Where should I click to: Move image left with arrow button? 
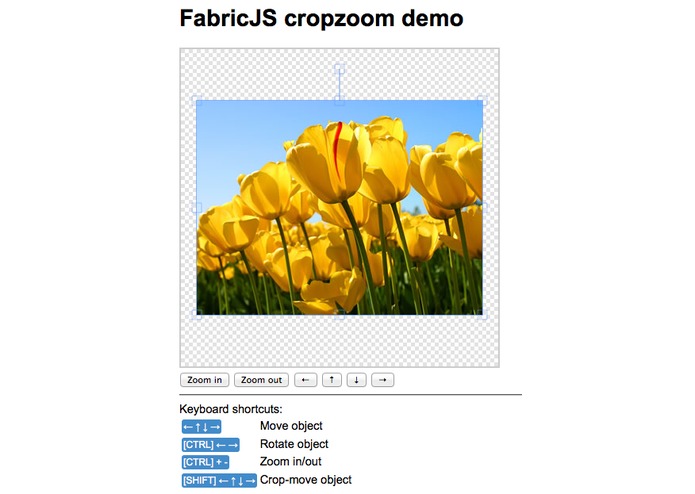pyautogui.click(x=305, y=380)
